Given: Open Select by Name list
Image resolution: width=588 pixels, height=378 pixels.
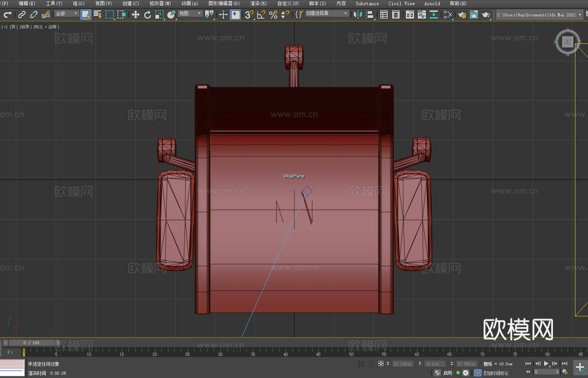Looking at the screenshot, I should pos(98,14).
